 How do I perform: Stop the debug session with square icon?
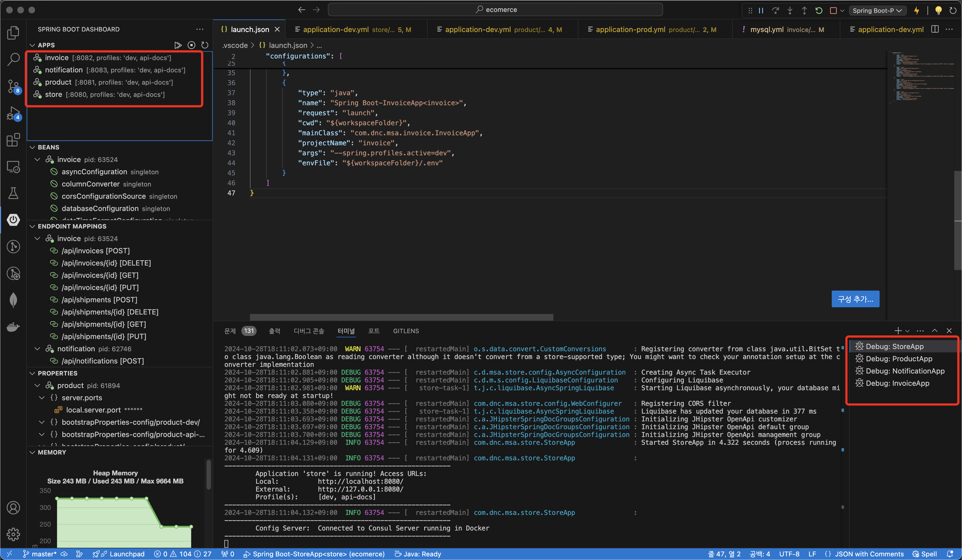pos(833,10)
